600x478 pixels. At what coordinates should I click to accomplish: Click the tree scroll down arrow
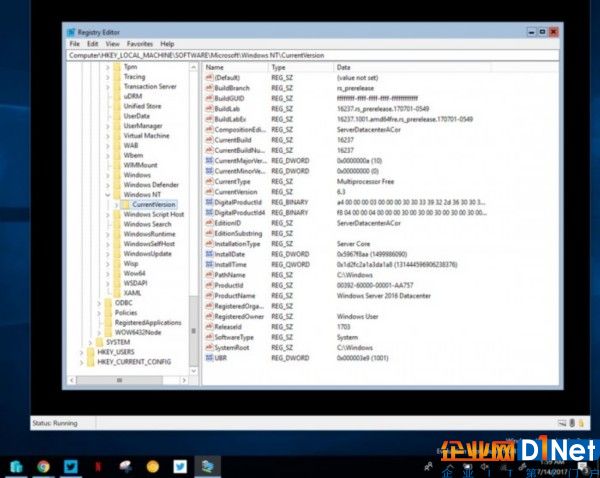point(194,370)
